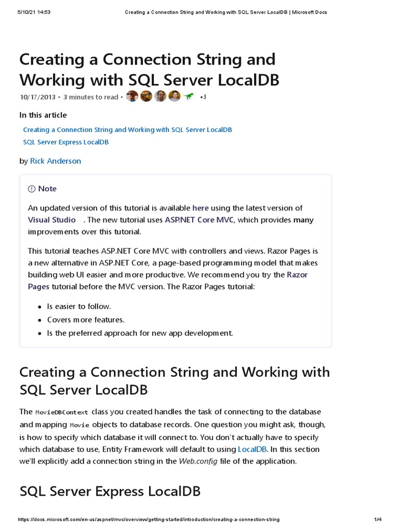The image size is (399, 532).
Task: Click the +3 more contributors indicator
Action: tap(203, 97)
